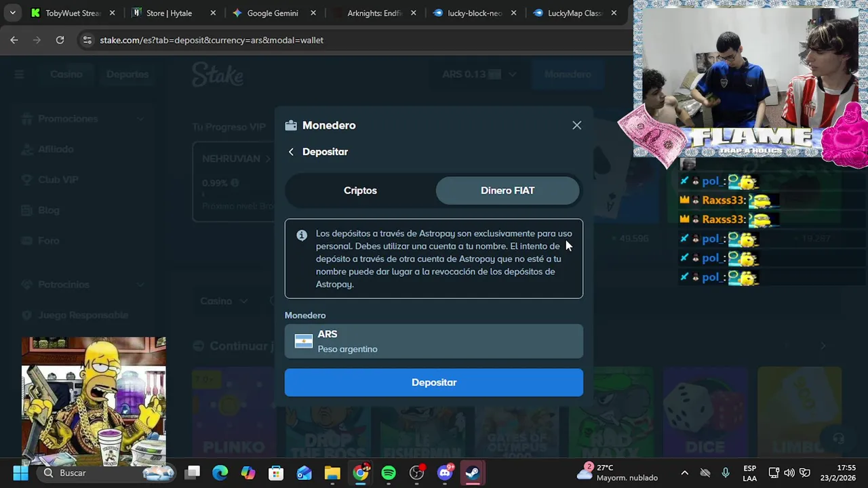868x488 pixels.
Task: Open the Google Gemini browser tab
Action: (x=271, y=13)
